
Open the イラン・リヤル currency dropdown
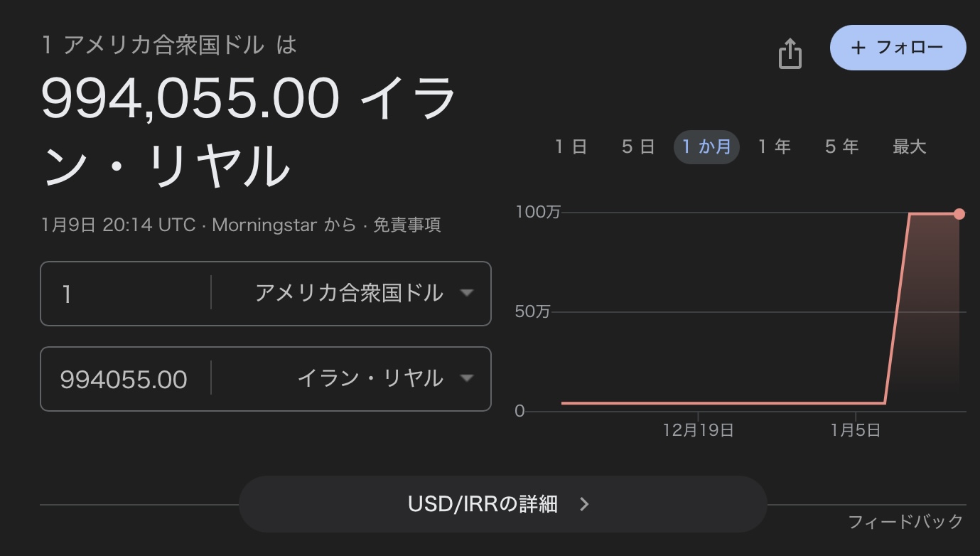click(x=370, y=378)
